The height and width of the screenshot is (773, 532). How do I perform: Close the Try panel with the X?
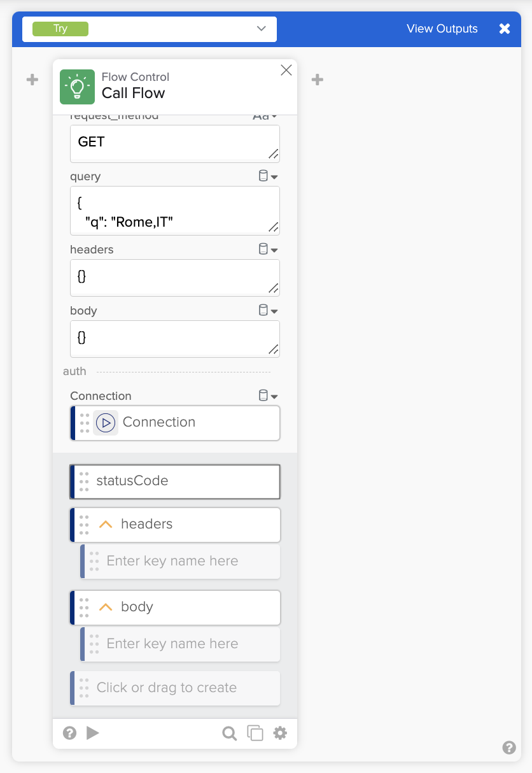click(505, 29)
